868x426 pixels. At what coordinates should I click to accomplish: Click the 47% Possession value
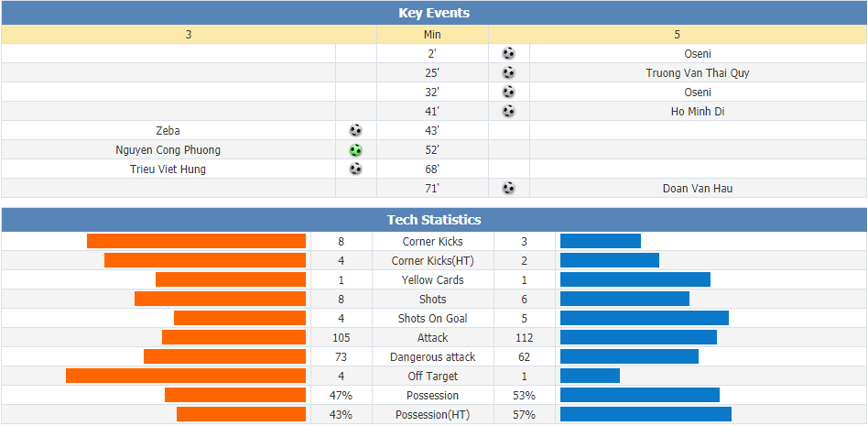341,396
